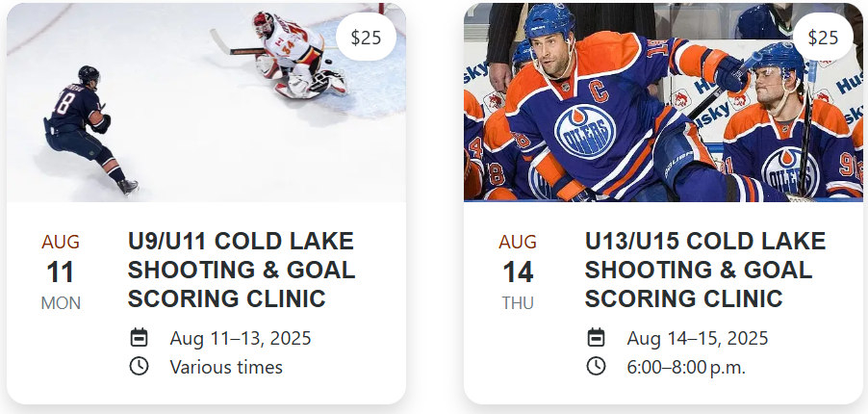
Task: Click the 6:00–8:00 p.m. time text
Action: click(x=686, y=367)
